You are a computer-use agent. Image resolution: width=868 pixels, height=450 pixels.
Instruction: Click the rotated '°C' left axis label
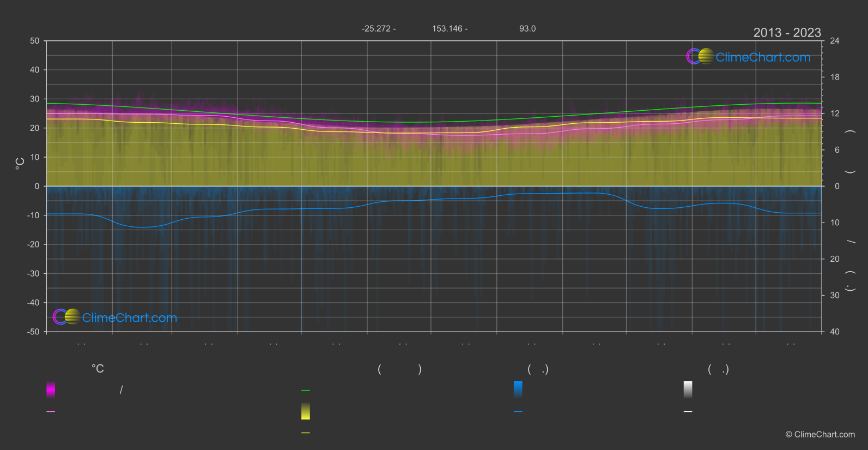point(20,164)
